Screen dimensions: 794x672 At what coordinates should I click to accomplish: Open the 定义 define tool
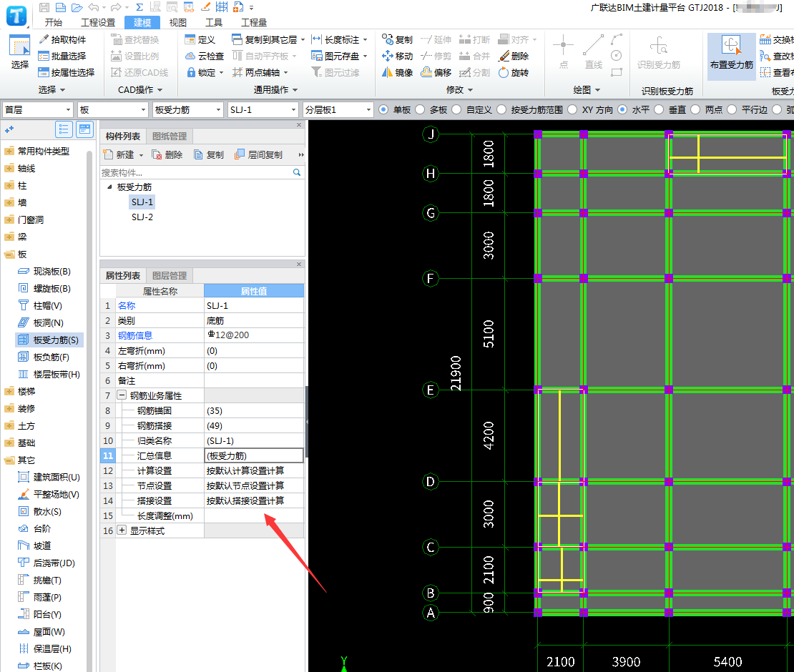[x=200, y=39]
